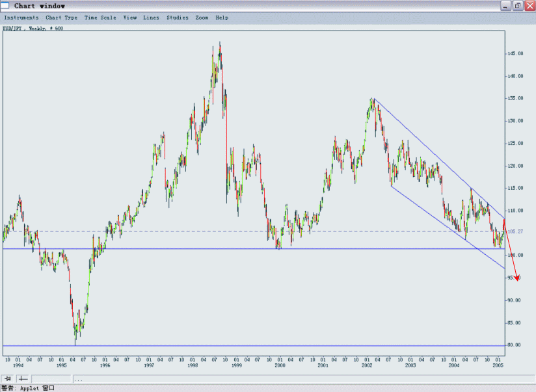Click the USD/JPY Weekly chart caption
The height and width of the screenshot is (392, 536).
pos(33,29)
